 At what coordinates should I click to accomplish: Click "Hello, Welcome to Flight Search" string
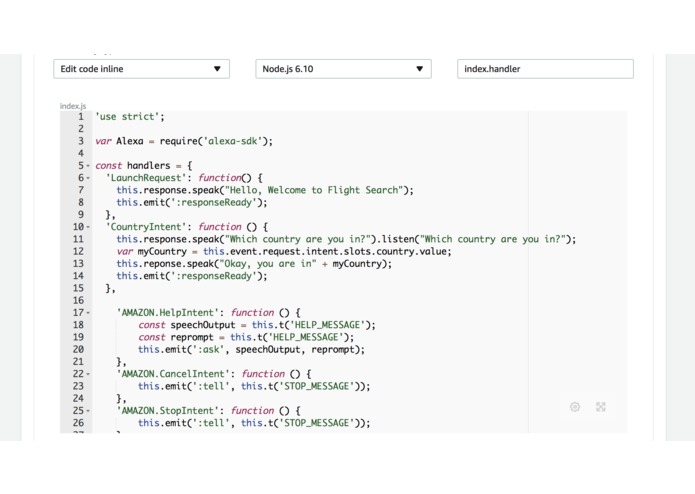tap(314, 190)
